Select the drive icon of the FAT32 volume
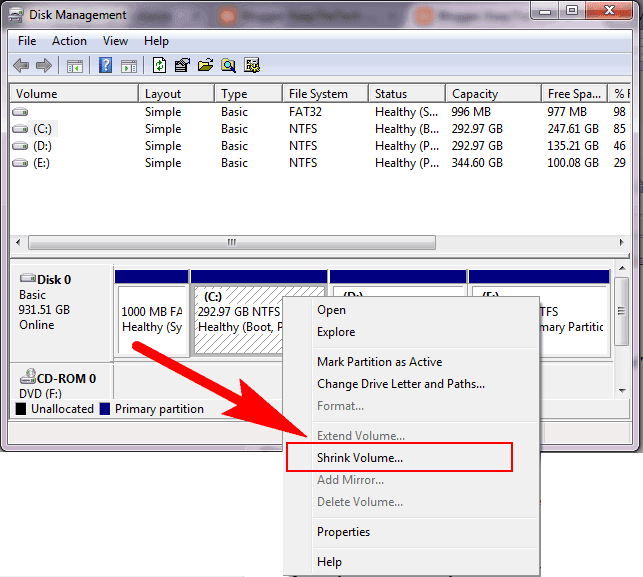The width and height of the screenshot is (643, 577). pyautogui.click(x=20, y=112)
